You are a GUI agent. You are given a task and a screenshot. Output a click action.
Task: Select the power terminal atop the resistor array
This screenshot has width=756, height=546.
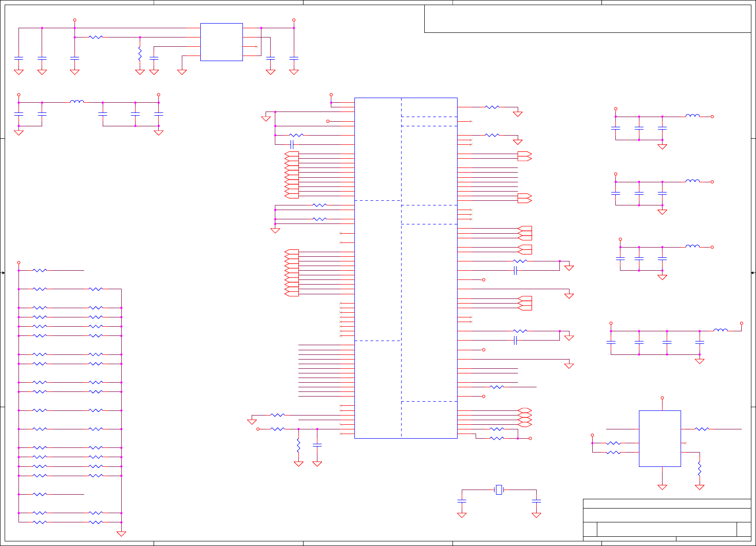(x=19, y=262)
